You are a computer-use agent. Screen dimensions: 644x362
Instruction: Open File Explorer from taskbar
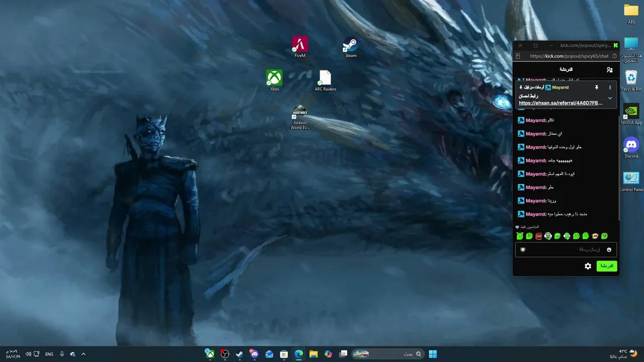pos(313,354)
